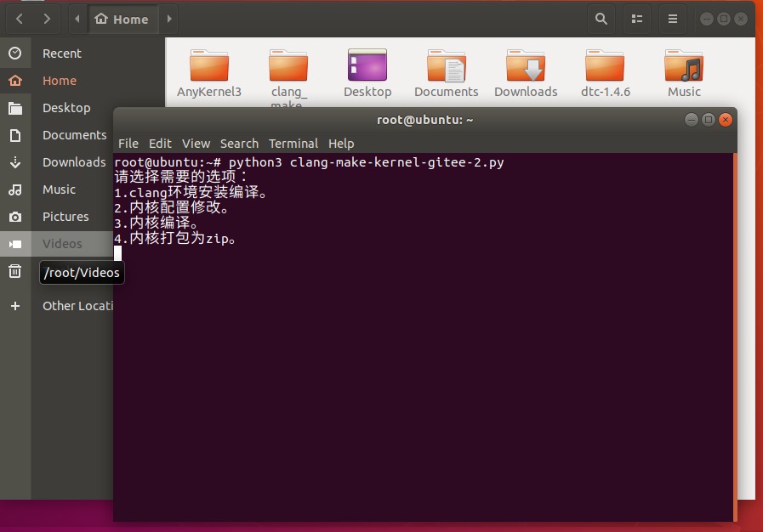
Task: Select the dtc-1.4.6 folder
Action: click(x=605, y=73)
